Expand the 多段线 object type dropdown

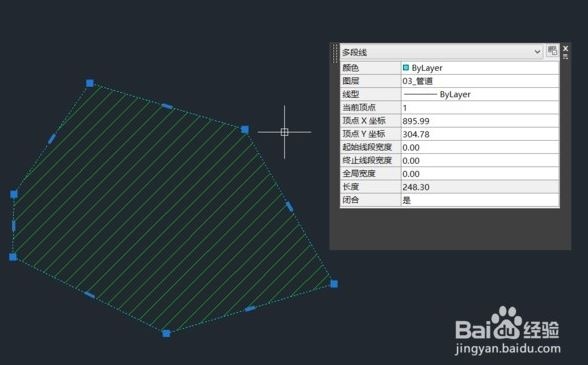pyautogui.click(x=537, y=52)
